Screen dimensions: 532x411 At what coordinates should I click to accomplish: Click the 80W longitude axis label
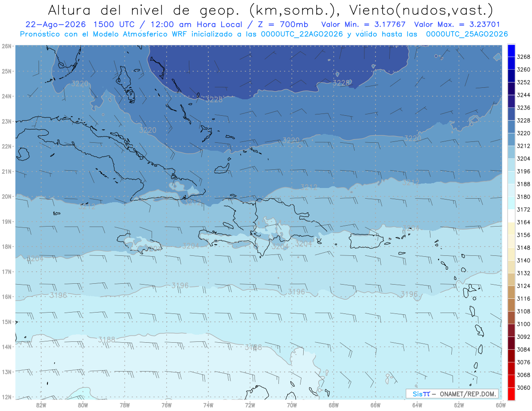click(x=82, y=405)
